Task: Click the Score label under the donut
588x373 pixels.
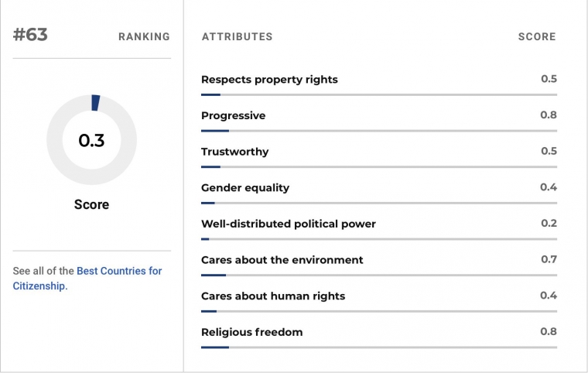Action: coord(91,204)
